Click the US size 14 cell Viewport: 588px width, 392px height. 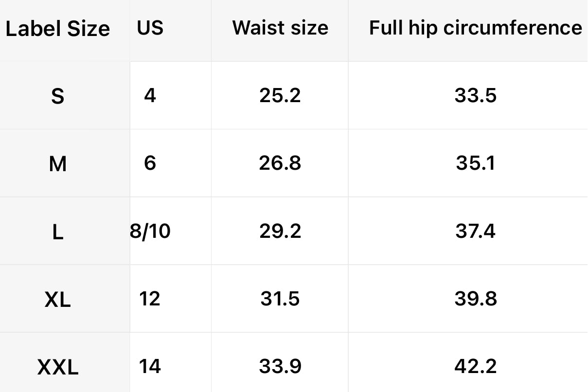click(150, 366)
